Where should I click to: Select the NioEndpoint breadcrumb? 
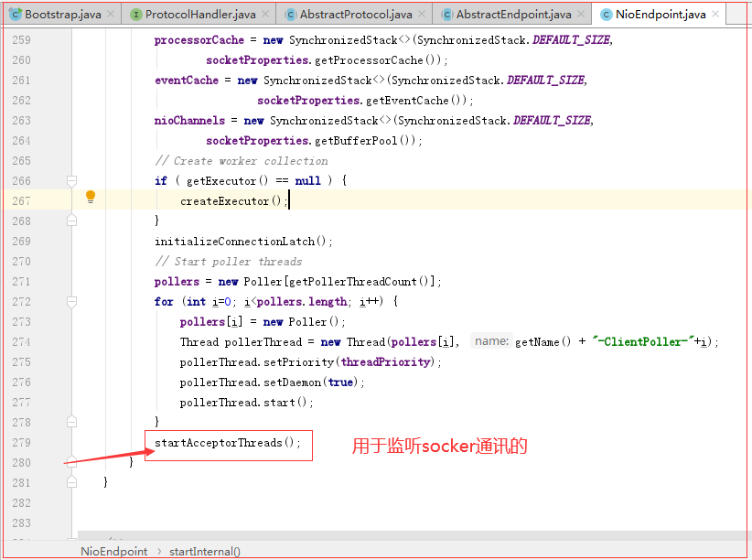pos(113,552)
